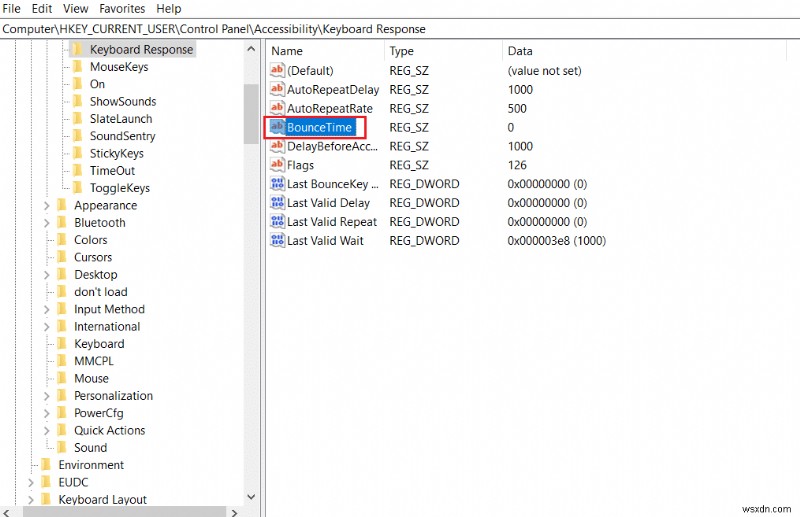This screenshot has height=517, width=800.
Task: Click tree pane horizontal scroll left arrow
Action: pos(6,512)
